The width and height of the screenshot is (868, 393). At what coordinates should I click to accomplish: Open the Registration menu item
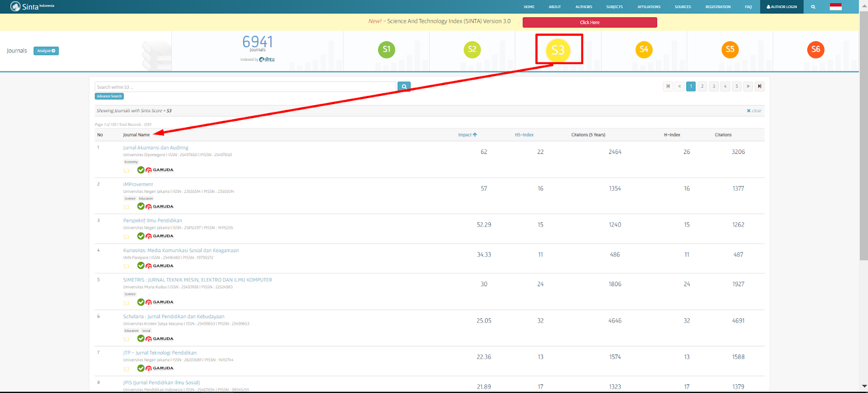point(718,7)
